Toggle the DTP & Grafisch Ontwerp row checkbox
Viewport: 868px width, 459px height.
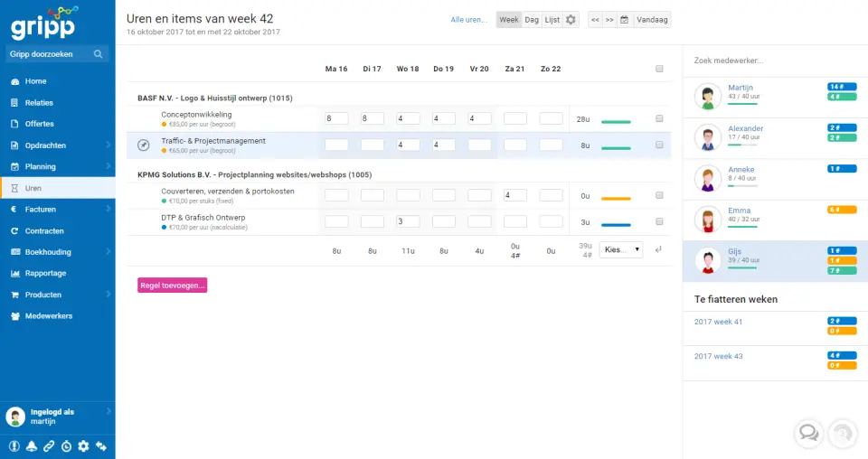point(659,221)
